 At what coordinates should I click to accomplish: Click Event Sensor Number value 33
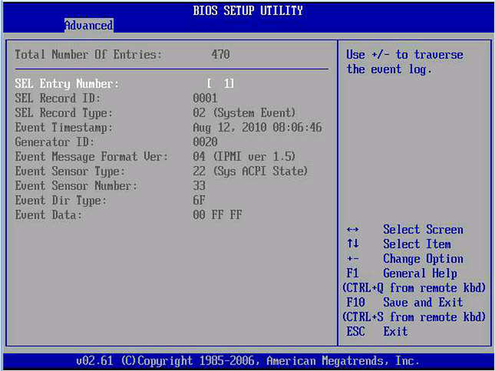coord(199,186)
